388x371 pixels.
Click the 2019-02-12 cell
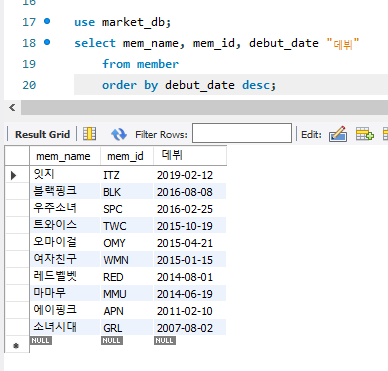point(190,175)
